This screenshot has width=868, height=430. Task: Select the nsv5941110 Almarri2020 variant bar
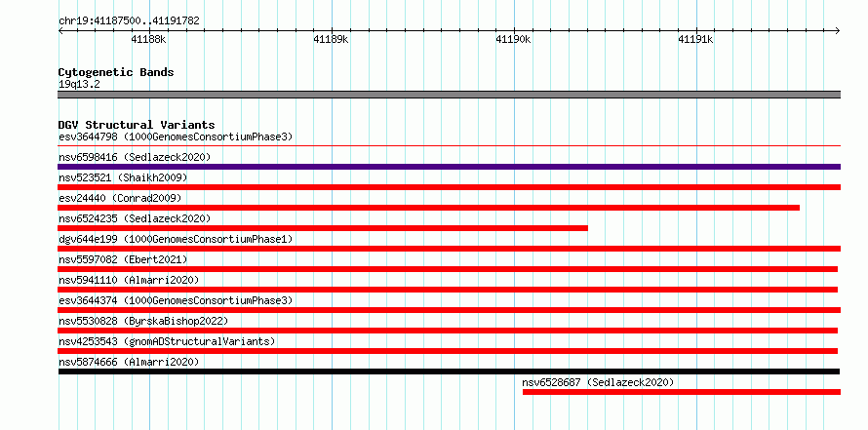tap(448, 290)
